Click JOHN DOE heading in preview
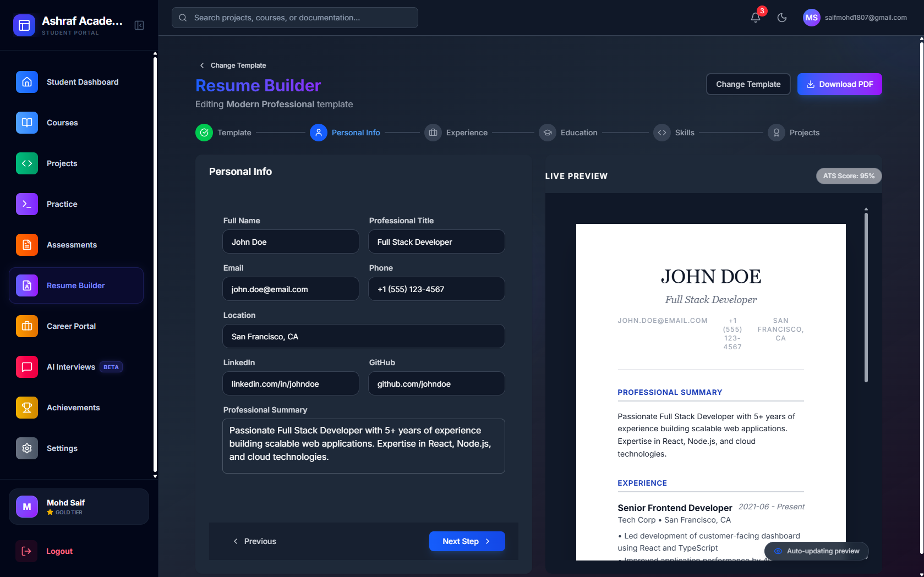 coord(710,277)
